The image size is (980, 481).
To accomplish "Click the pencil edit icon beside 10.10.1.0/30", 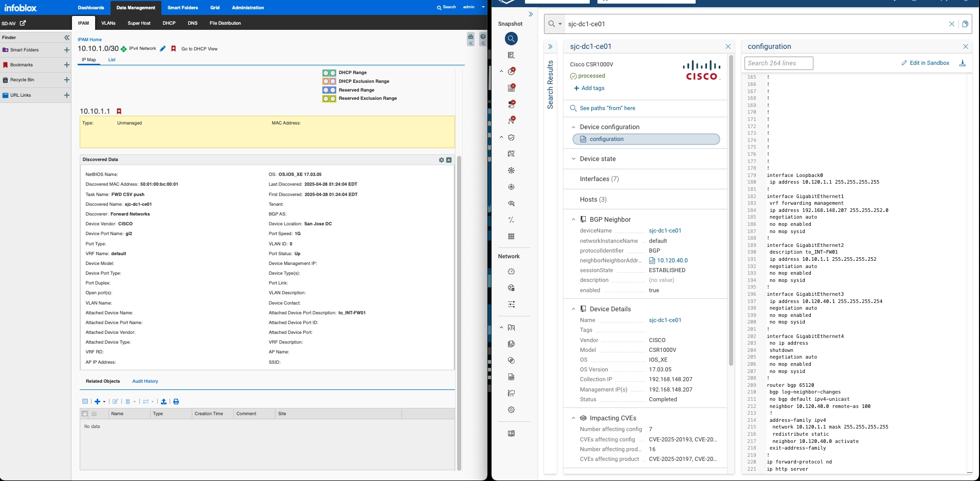I will pos(163,48).
